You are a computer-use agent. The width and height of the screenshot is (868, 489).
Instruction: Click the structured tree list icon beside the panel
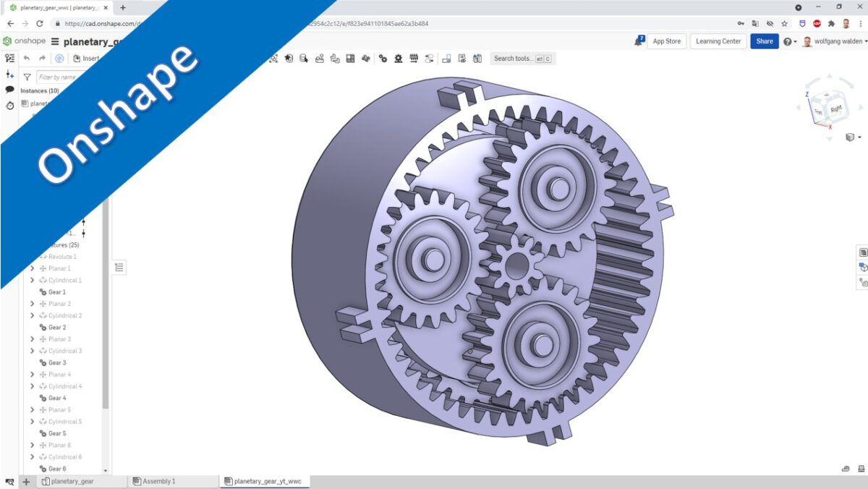click(x=120, y=267)
